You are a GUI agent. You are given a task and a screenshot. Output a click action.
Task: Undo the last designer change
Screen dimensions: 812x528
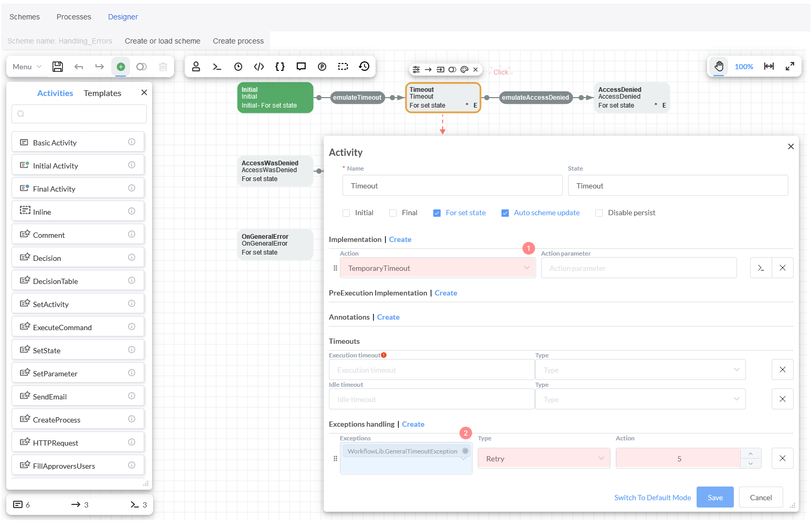point(79,67)
